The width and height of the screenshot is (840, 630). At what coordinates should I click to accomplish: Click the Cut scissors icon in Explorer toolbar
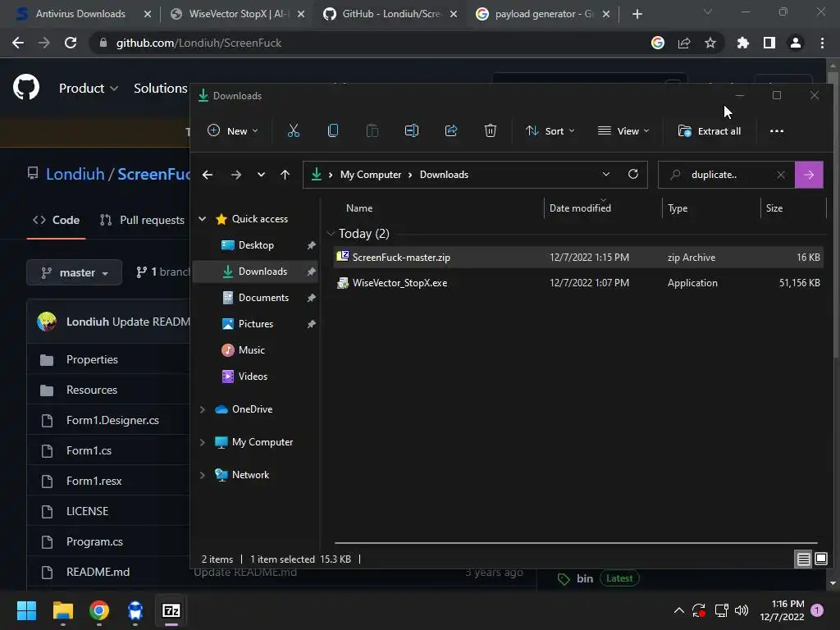coord(294,130)
